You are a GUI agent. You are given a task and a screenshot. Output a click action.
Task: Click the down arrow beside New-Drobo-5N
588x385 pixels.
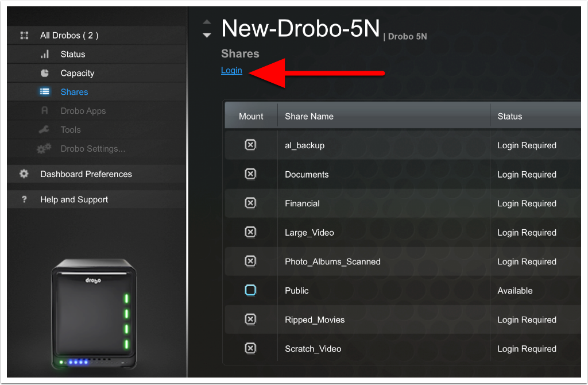[207, 35]
